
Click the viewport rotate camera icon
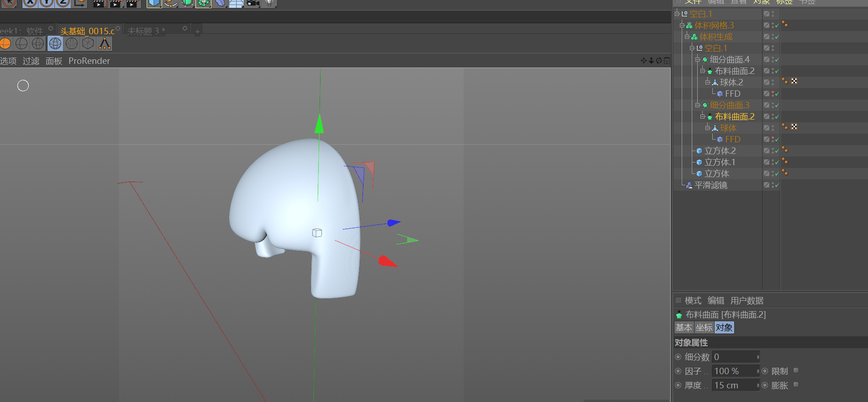pyautogui.click(x=659, y=60)
